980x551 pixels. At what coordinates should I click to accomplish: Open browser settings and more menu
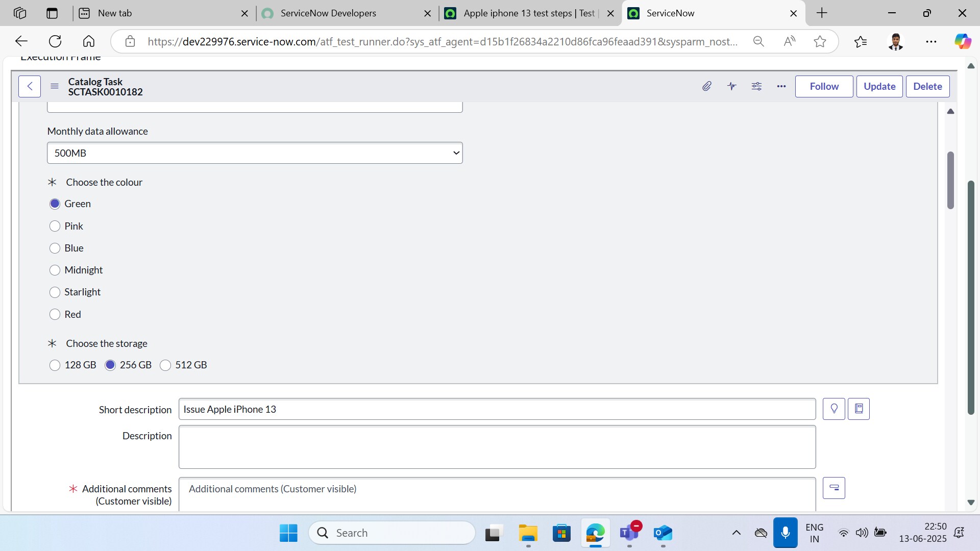coord(931,41)
